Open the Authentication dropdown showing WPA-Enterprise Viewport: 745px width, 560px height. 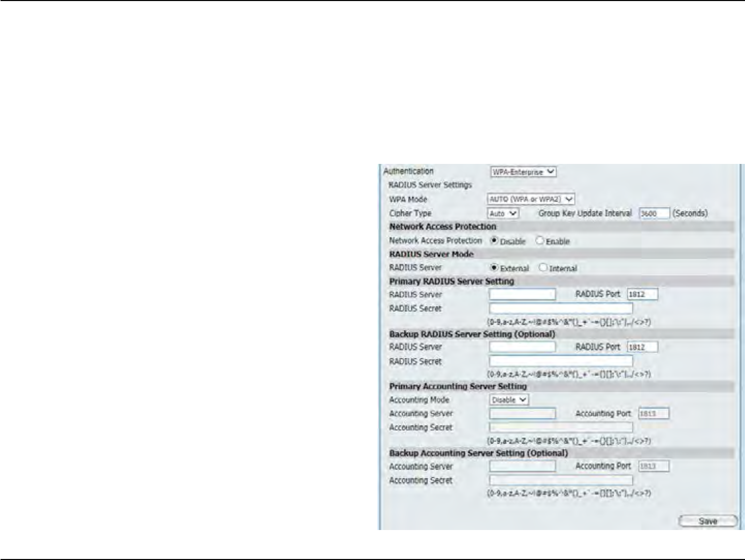(523, 172)
